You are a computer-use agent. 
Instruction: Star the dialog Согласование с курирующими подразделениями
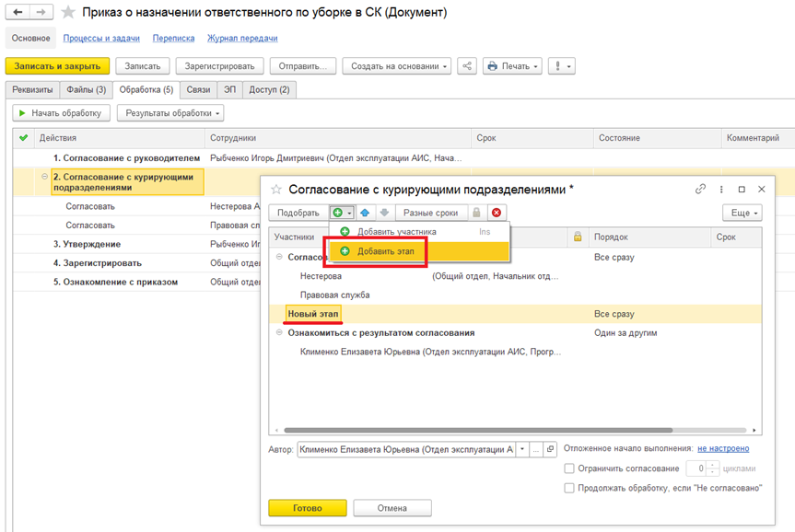(x=276, y=190)
